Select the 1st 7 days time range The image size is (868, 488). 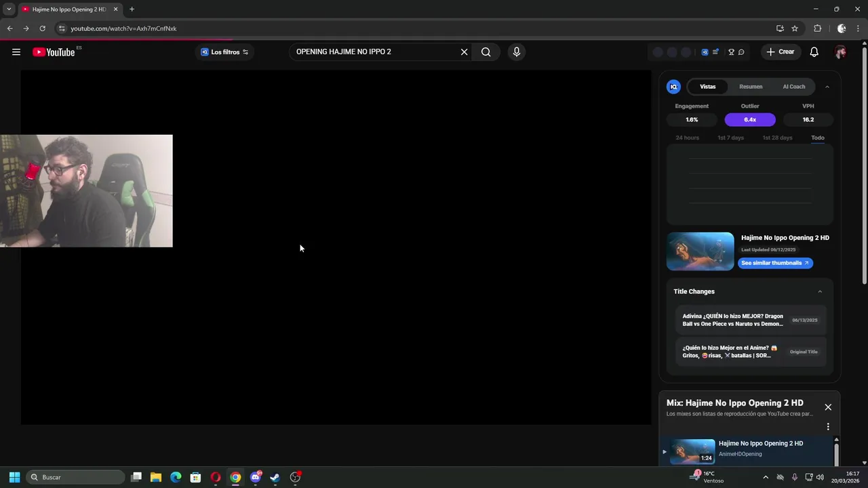[731, 138]
